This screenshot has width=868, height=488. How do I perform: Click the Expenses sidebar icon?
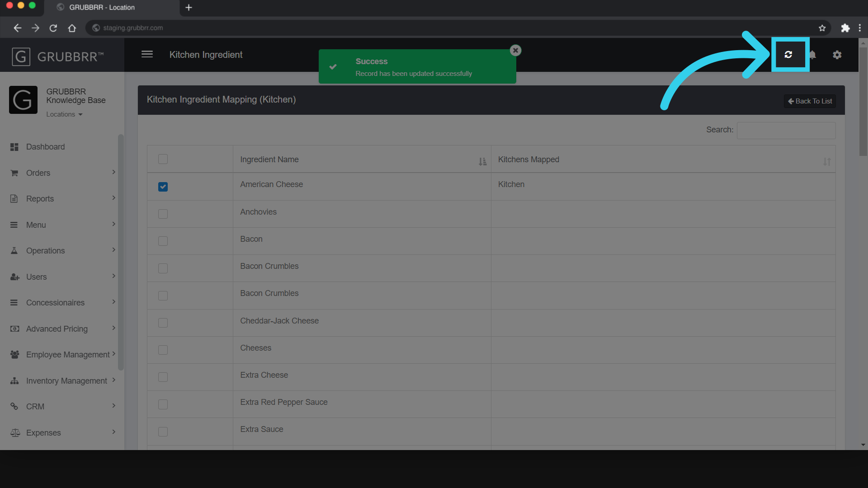pyautogui.click(x=15, y=432)
